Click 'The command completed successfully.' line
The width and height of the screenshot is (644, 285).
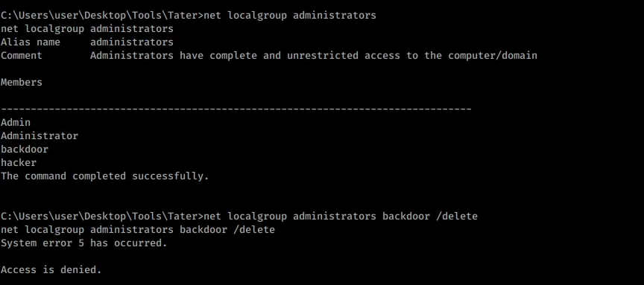coord(105,176)
